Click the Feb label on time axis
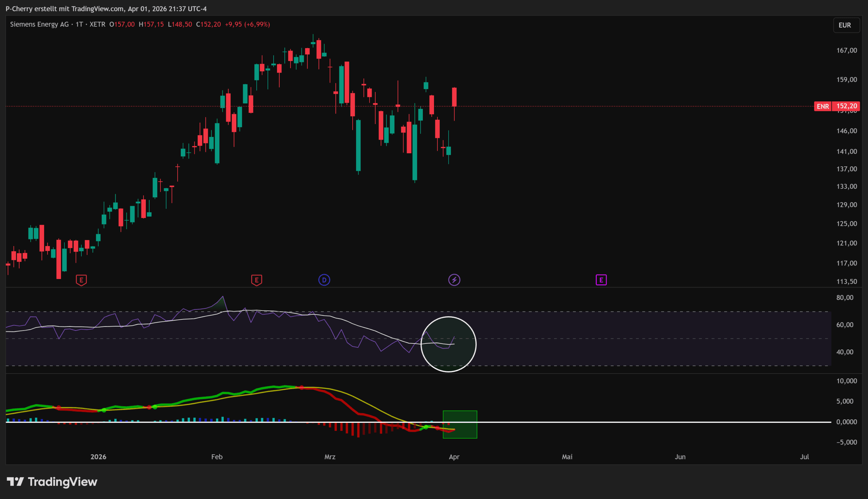Viewport: 868px width, 499px height. click(217, 457)
